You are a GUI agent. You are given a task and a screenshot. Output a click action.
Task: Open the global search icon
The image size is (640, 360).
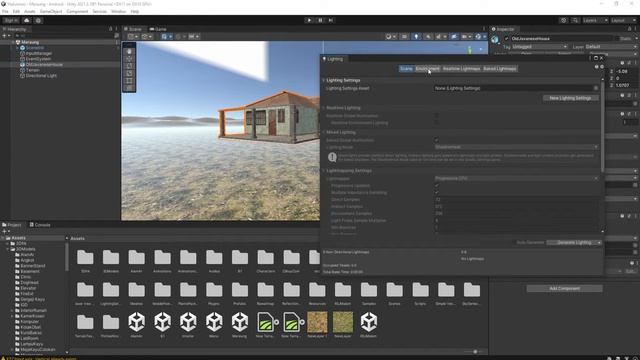[575, 20]
